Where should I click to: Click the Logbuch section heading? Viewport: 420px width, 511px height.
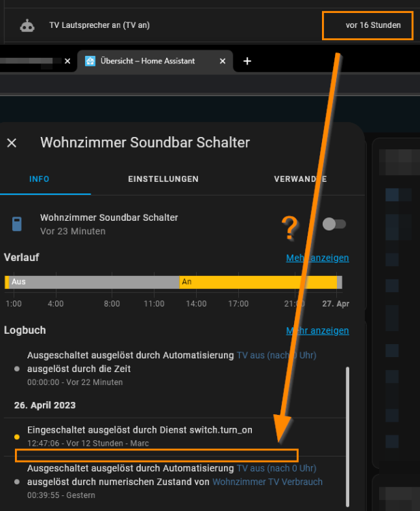tap(25, 330)
